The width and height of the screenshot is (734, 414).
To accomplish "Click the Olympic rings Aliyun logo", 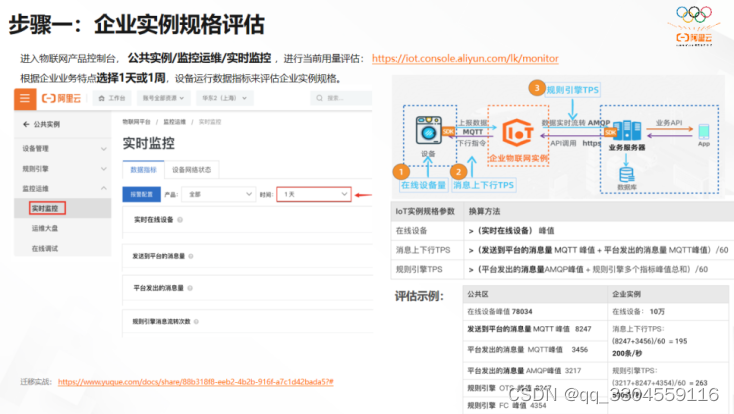I will point(694,26).
